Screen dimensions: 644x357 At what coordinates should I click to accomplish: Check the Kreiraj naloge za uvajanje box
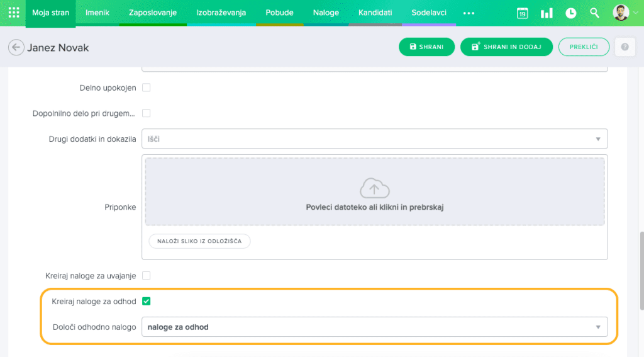[146, 276]
